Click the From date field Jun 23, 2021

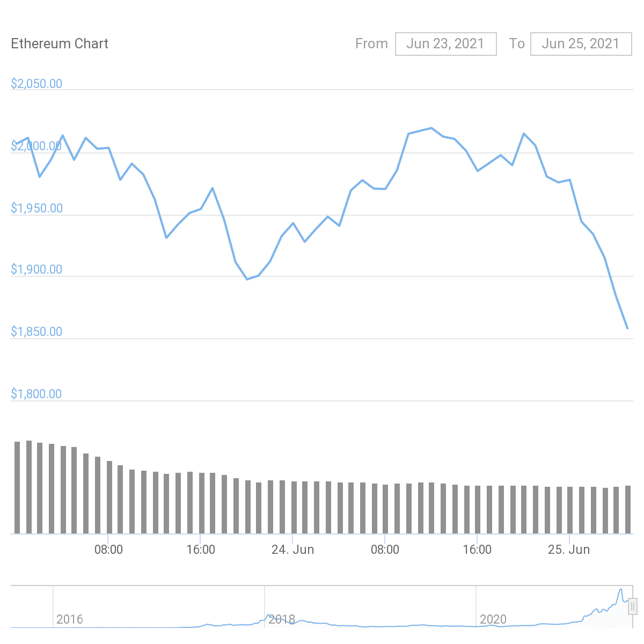(x=445, y=44)
